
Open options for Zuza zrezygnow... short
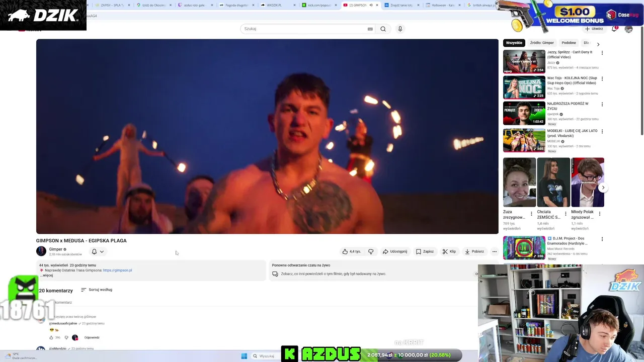pyautogui.click(x=531, y=214)
